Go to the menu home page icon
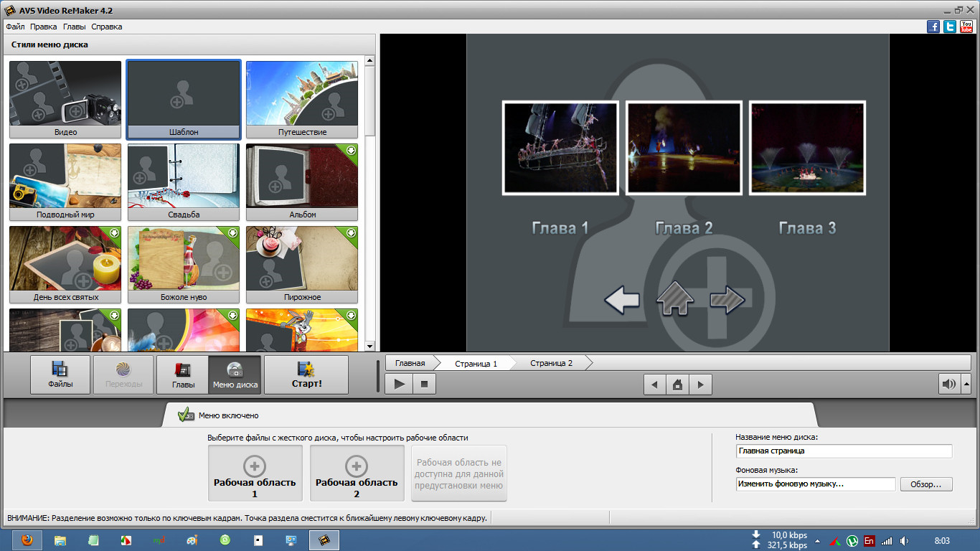This screenshot has height=551, width=980. pos(677,385)
